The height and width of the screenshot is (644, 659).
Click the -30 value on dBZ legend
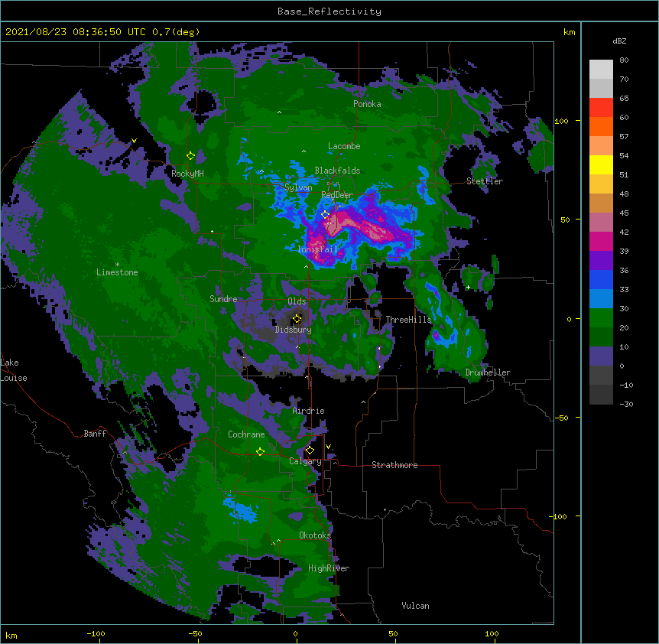point(626,404)
